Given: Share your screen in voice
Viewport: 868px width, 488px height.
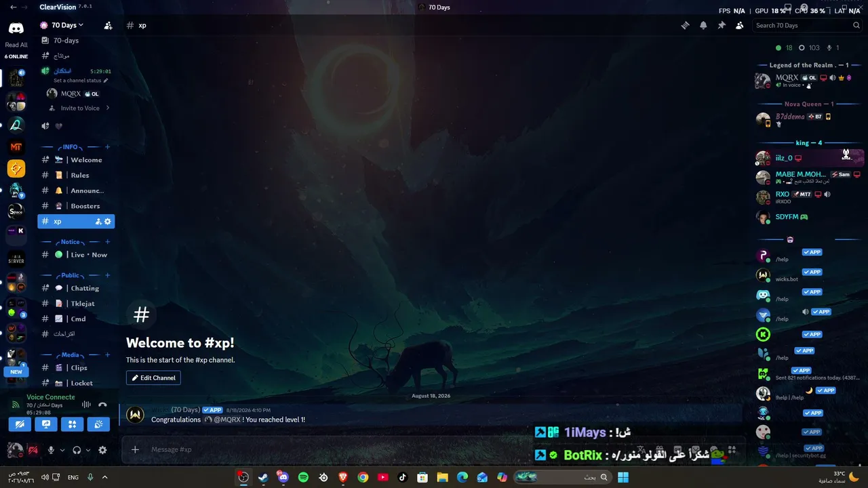Looking at the screenshot, I should point(46,424).
